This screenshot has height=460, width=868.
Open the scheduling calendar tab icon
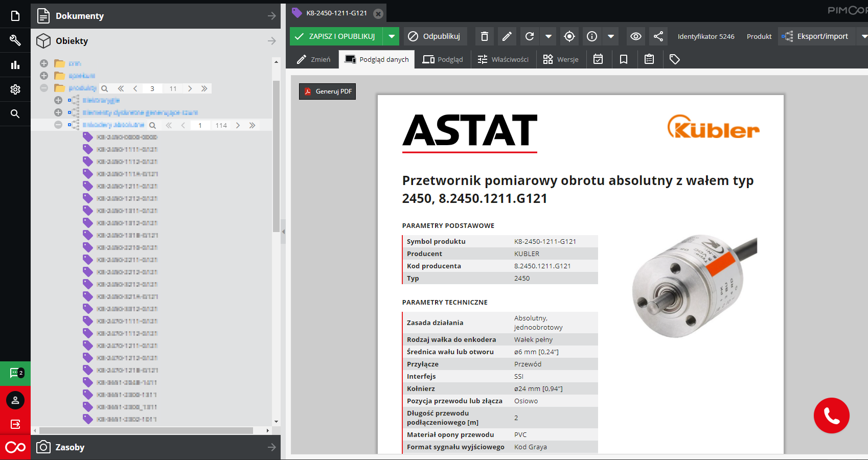(x=598, y=59)
